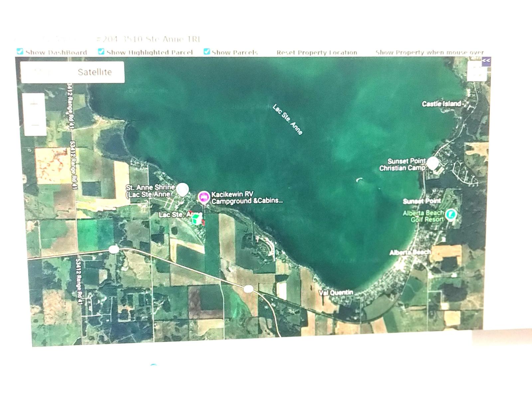
Task: Click the Alberta Beach Golf Resort marker
Action: pyautogui.click(x=451, y=214)
